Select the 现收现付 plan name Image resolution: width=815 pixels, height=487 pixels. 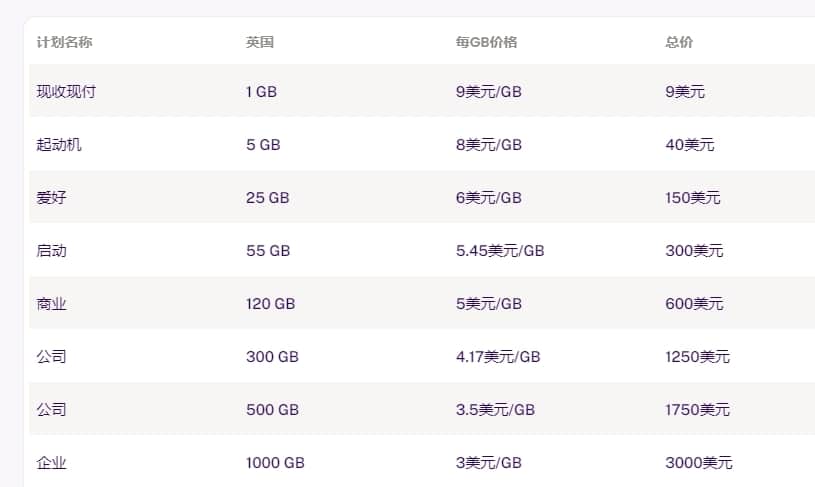click(67, 91)
